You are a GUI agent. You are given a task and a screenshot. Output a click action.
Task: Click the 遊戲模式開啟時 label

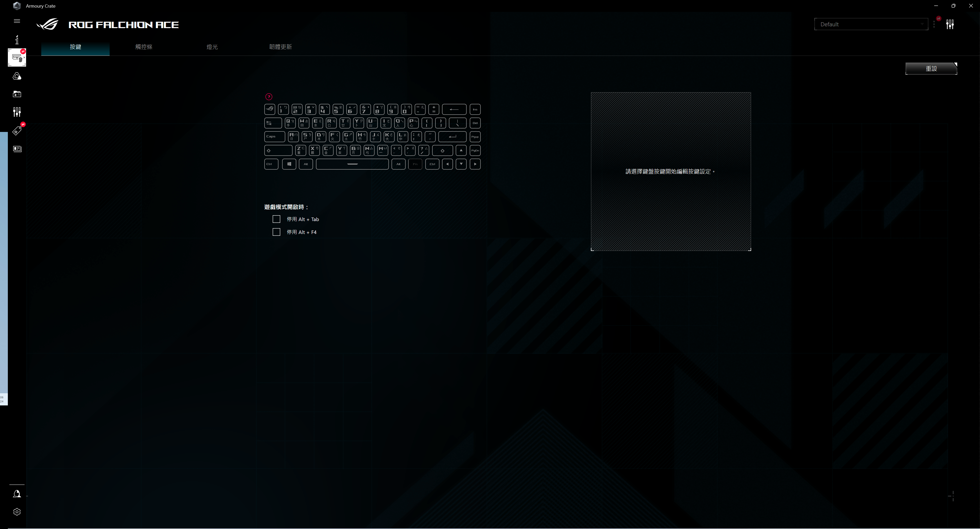286,207
